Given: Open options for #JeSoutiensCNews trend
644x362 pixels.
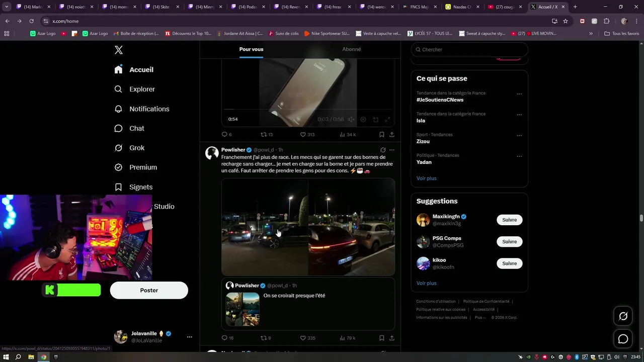Looking at the screenshot, I should point(519,94).
